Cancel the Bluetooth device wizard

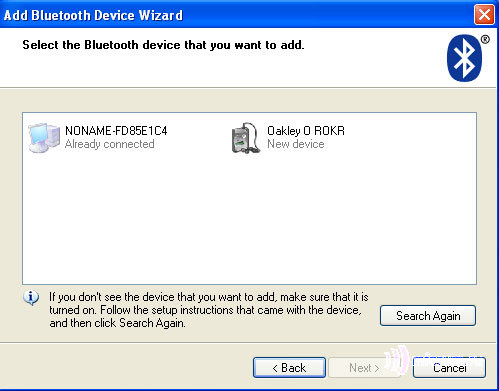(449, 368)
